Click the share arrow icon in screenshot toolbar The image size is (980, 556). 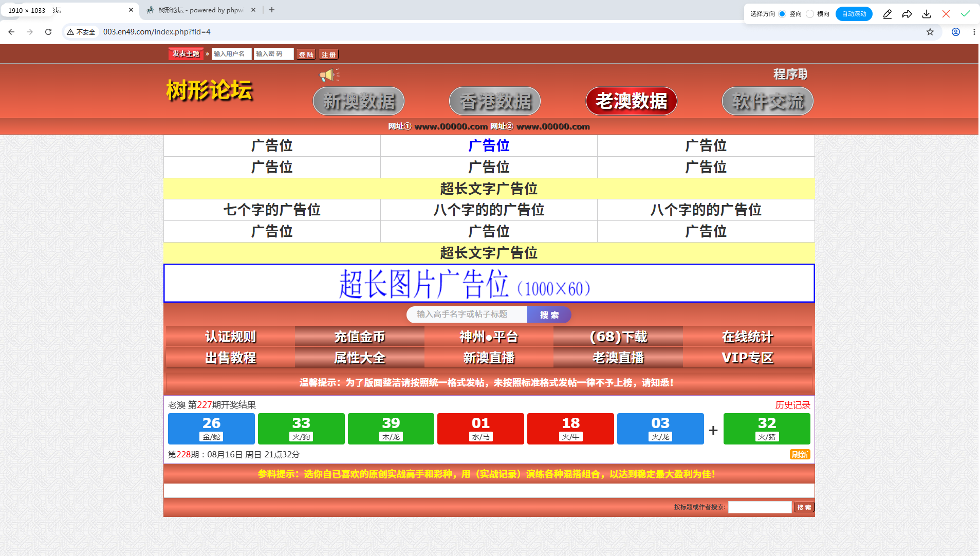907,14
